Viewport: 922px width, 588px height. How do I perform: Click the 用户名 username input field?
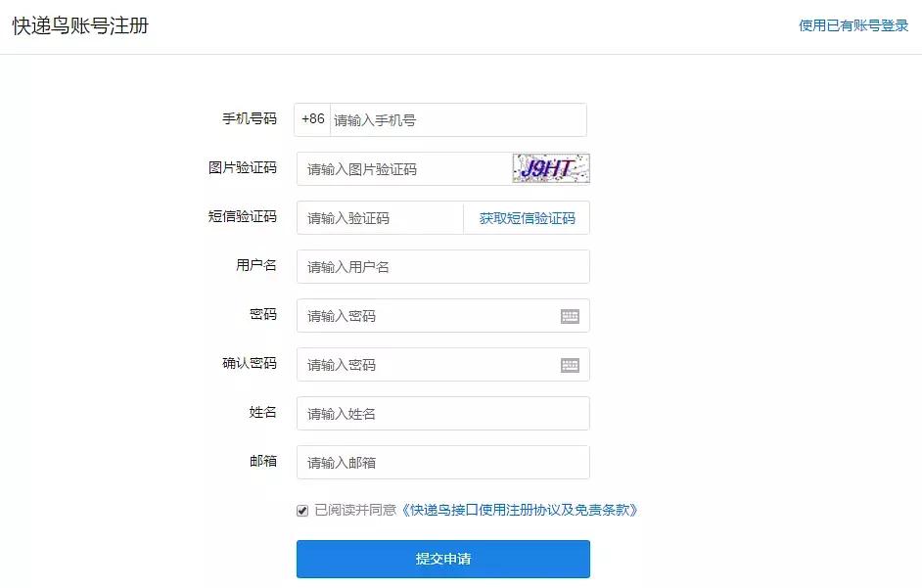coord(440,266)
